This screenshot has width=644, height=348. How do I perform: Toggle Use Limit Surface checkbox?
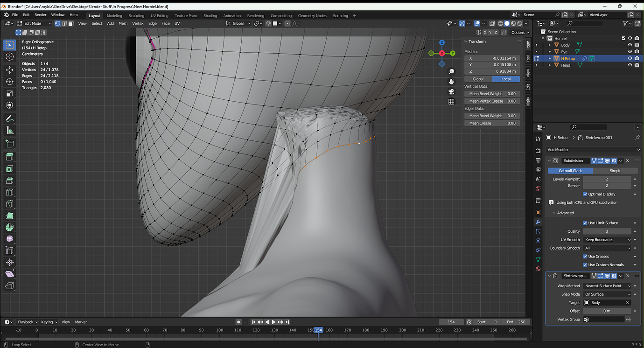[585, 223]
